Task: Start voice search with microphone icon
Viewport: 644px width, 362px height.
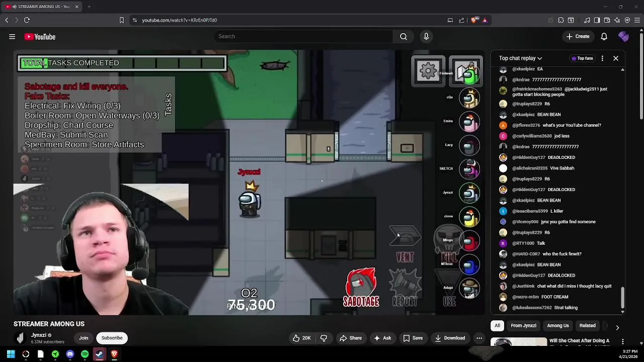Action: tap(426, 36)
